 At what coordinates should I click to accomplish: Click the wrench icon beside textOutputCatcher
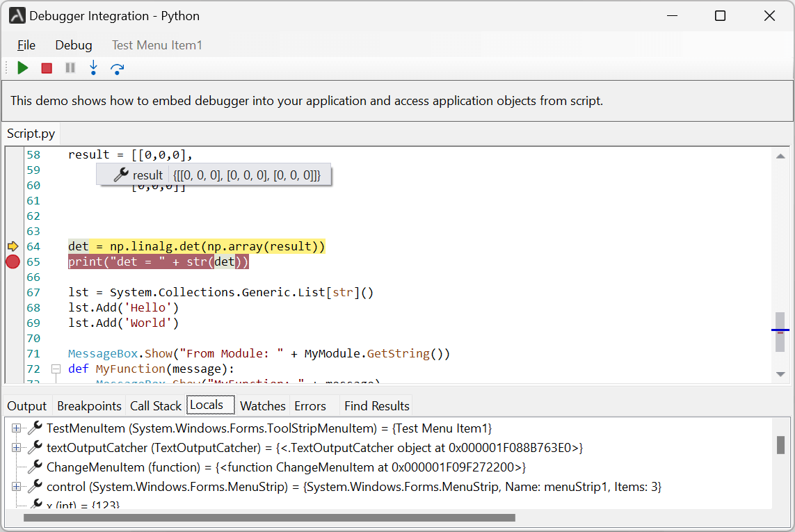click(x=35, y=447)
